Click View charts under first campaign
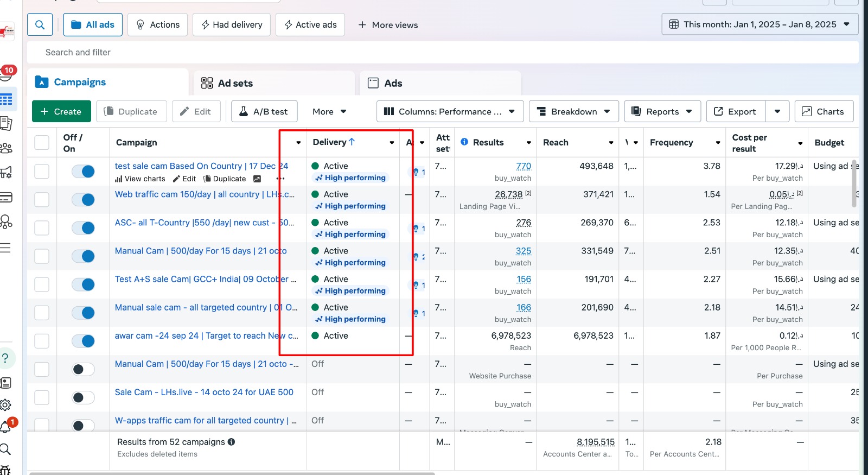The height and width of the screenshot is (475, 868). click(140, 179)
